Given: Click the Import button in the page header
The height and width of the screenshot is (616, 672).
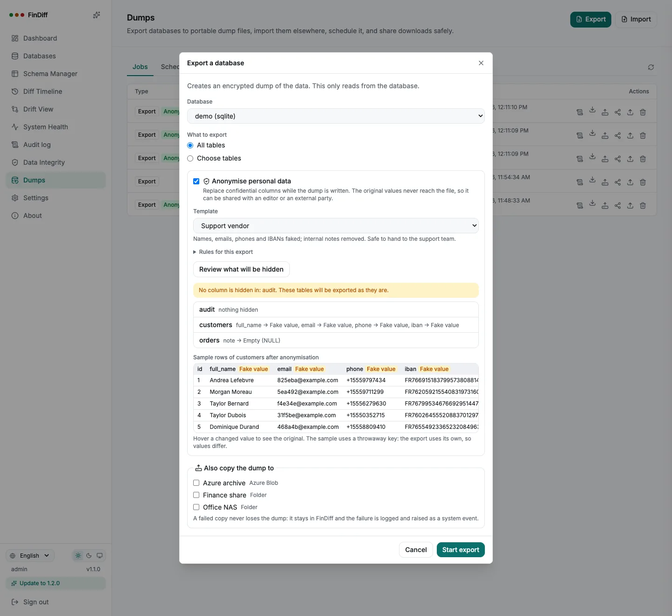Looking at the screenshot, I should pos(636,19).
